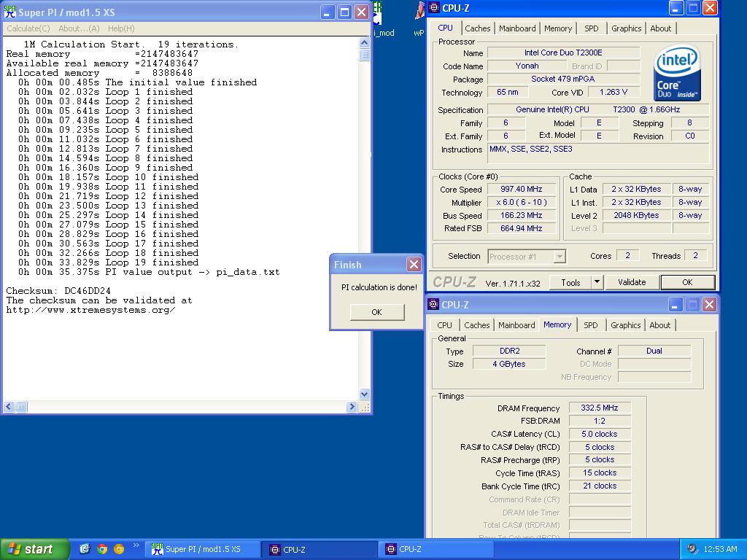Minimize the CPU-Z Memory window
This screenshot has height=560, width=747.
point(675,304)
